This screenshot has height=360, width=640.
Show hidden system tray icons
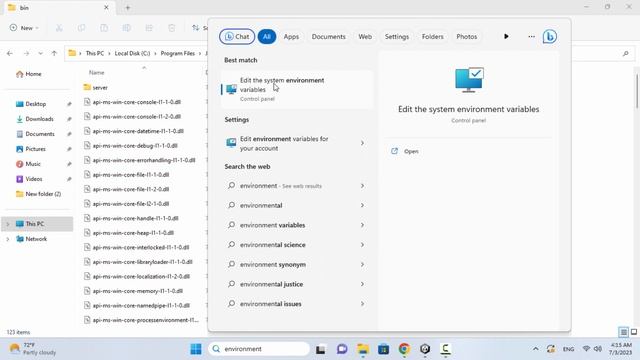pos(536,349)
